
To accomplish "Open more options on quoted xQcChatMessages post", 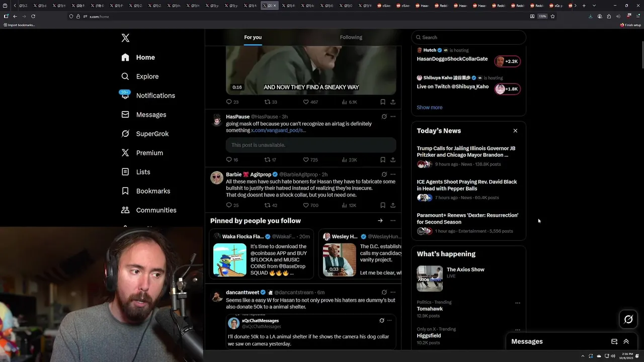I will point(390,320).
